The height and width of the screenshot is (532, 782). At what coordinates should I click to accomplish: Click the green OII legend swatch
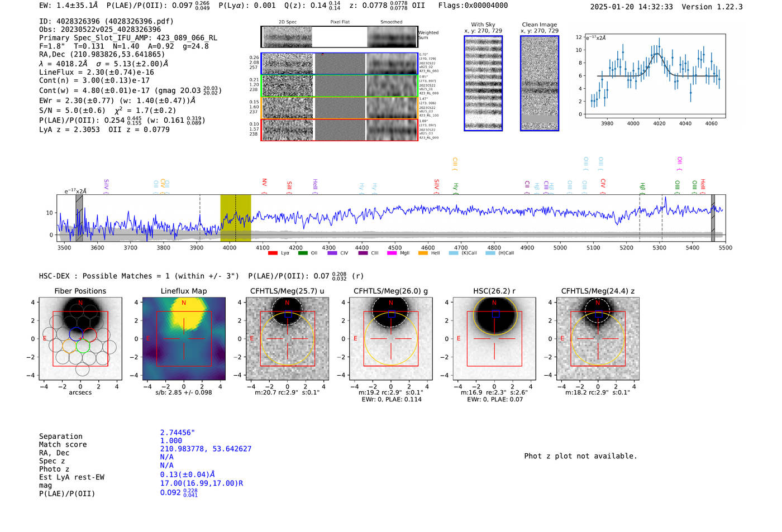[303, 253]
